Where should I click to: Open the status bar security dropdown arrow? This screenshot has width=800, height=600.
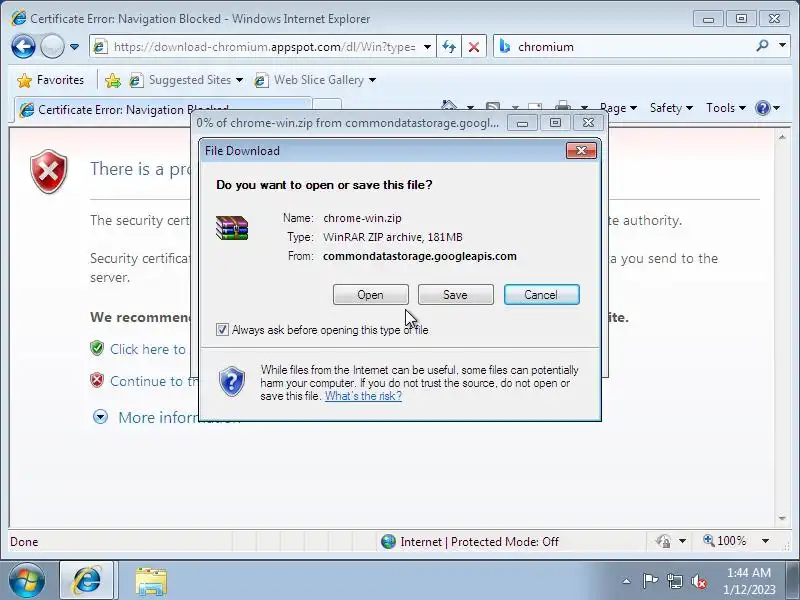pos(682,541)
